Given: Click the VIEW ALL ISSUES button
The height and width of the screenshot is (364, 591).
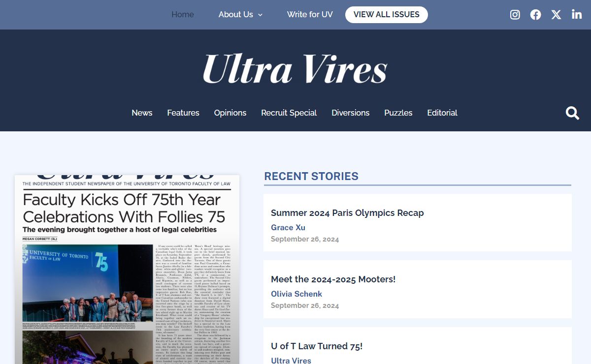Looking at the screenshot, I should tap(387, 15).
